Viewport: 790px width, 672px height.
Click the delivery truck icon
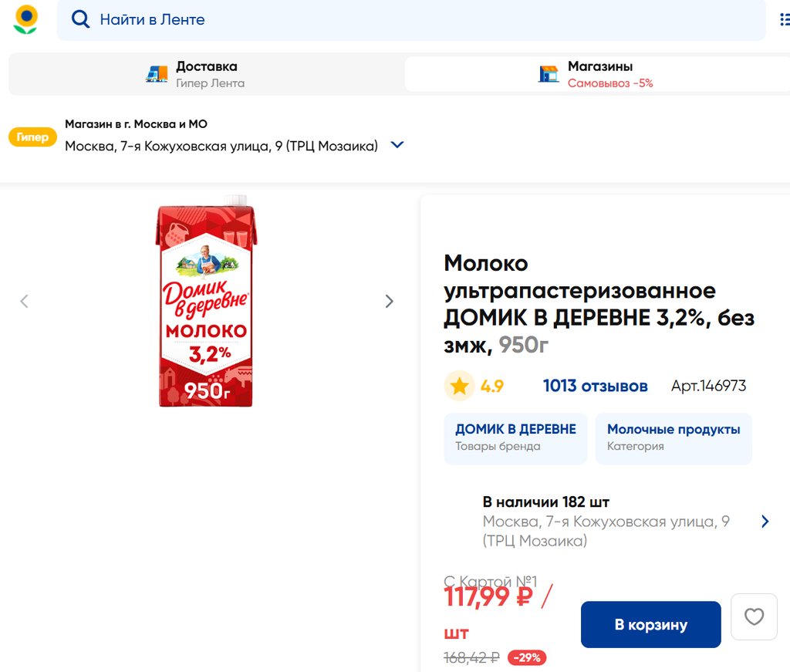(157, 74)
